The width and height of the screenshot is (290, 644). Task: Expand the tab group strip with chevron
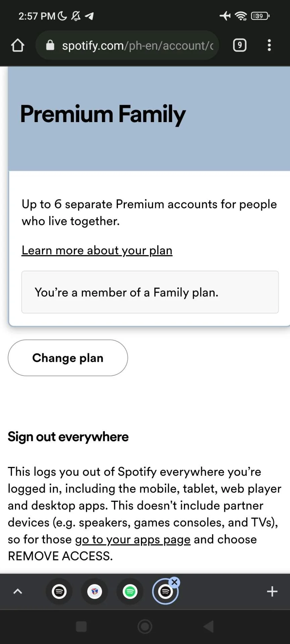pos(18,591)
